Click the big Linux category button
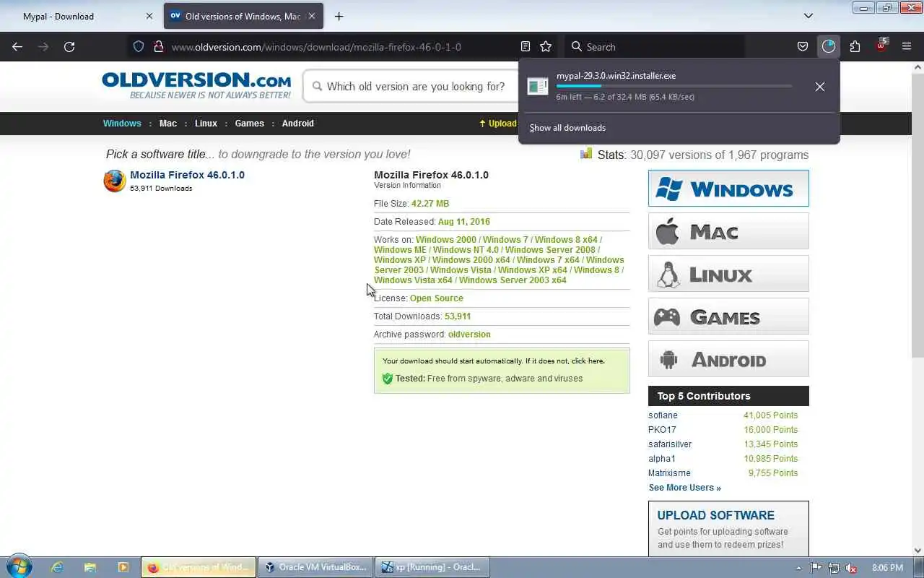The height and width of the screenshot is (578, 924). tap(728, 274)
